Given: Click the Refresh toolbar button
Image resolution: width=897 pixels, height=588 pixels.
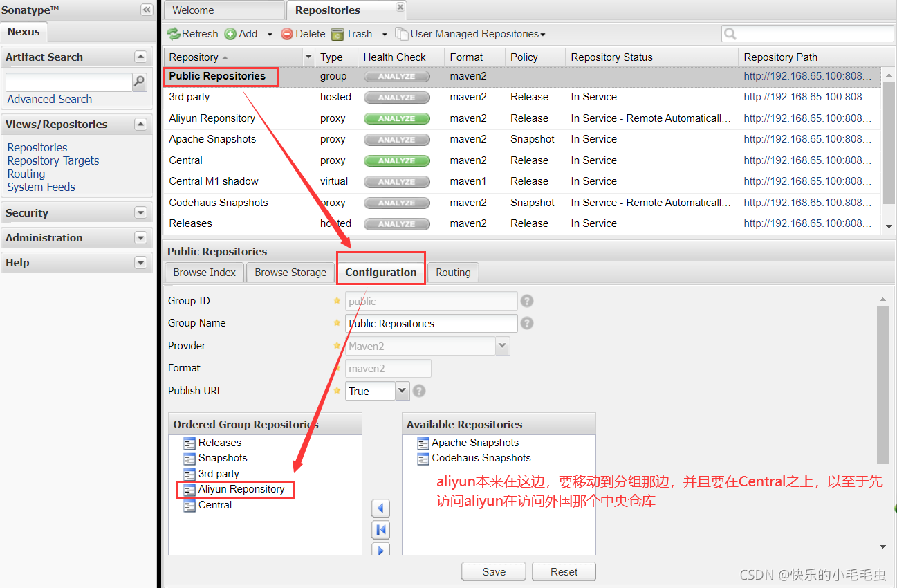Looking at the screenshot, I should pyautogui.click(x=192, y=34).
